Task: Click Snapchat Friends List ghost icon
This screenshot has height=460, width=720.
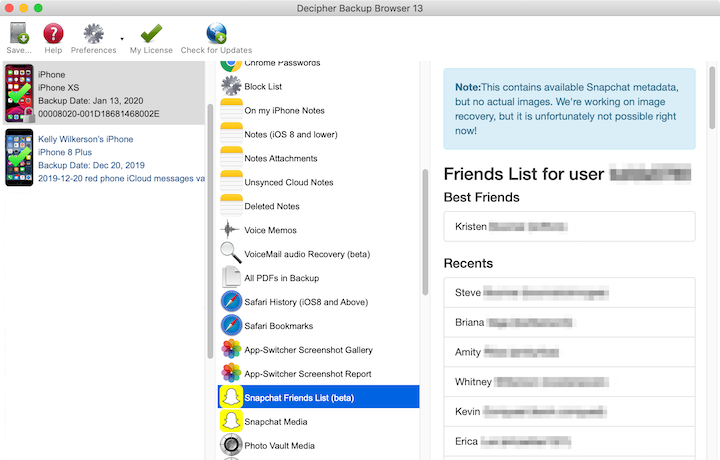Action: click(x=231, y=397)
